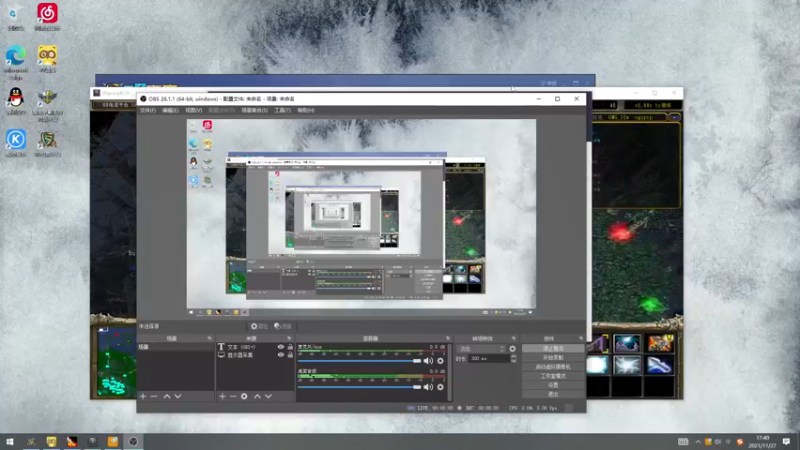Click OBS Studio icon in the taskbar

[133, 442]
